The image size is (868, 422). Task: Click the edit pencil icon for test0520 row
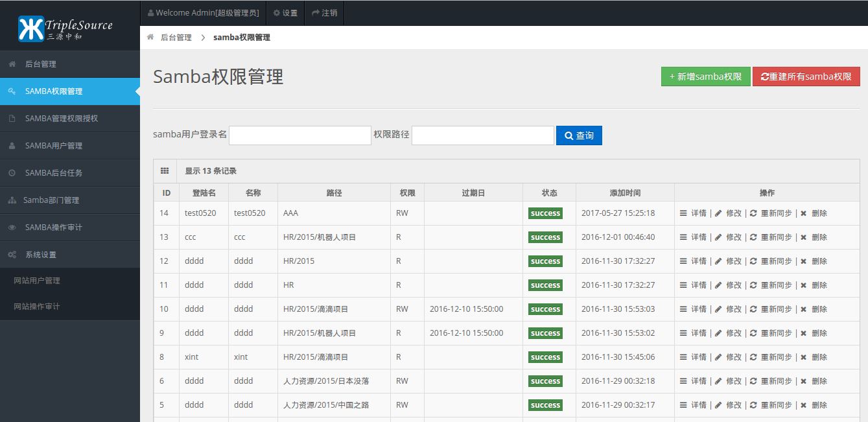(718, 213)
